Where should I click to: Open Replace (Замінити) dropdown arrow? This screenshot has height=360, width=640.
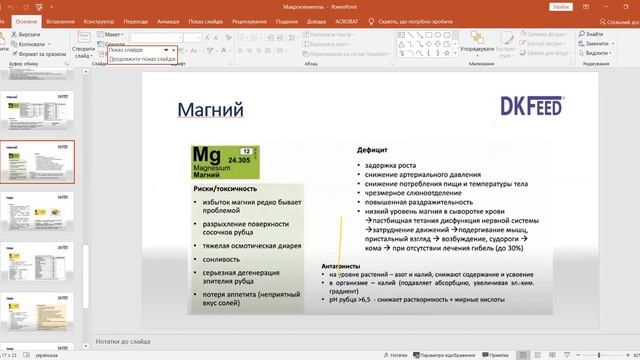pyautogui.click(x=613, y=44)
